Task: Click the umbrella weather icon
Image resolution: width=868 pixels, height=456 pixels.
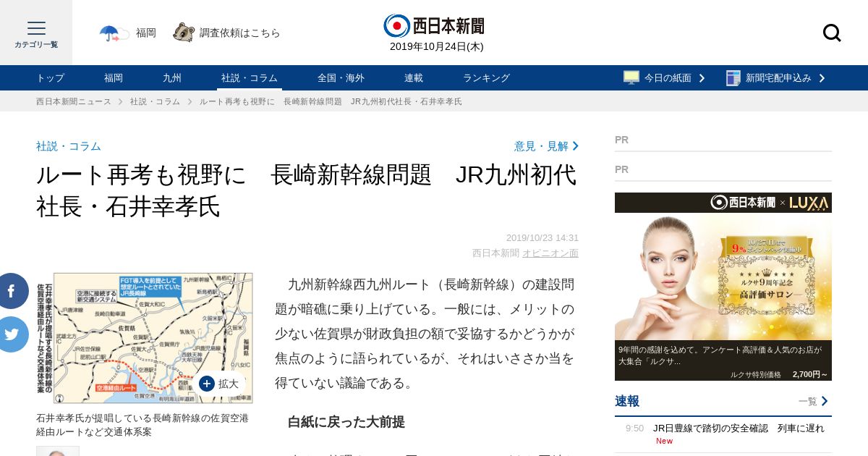Action: (x=114, y=33)
